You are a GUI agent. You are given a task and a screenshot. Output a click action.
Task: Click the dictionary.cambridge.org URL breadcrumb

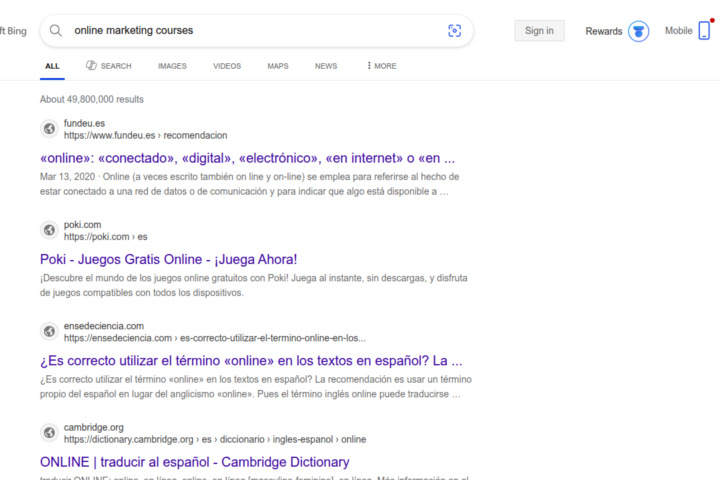215,439
